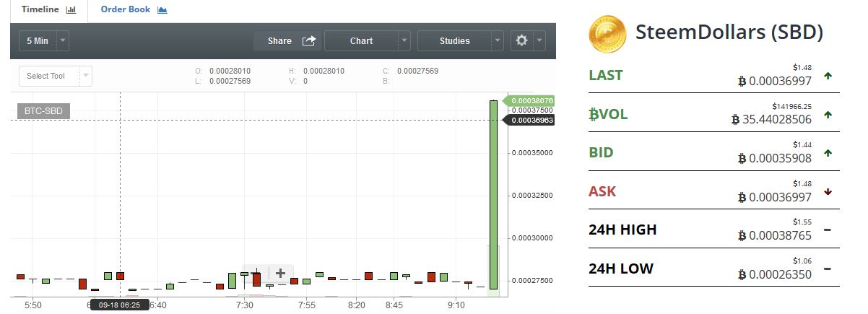Expand the Select Tool arrow

(x=86, y=76)
